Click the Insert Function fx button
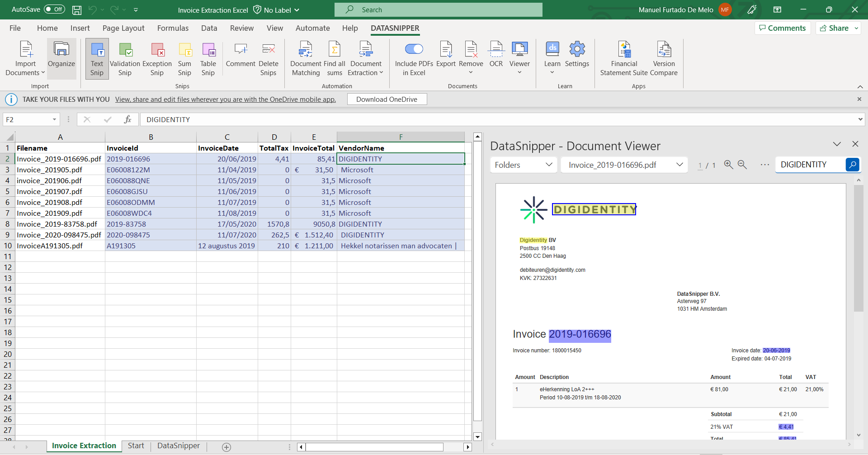 click(x=127, y=119)
